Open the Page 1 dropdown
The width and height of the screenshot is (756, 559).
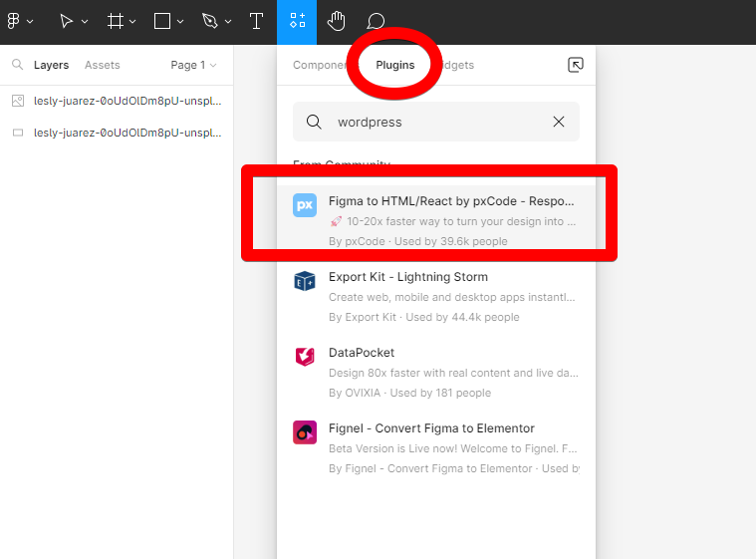tap(193, 65)
